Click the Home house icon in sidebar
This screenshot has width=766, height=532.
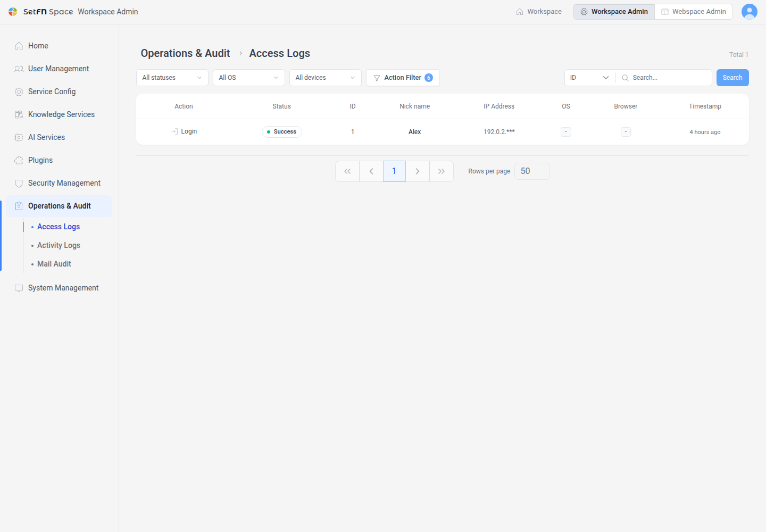pos(19,46)
